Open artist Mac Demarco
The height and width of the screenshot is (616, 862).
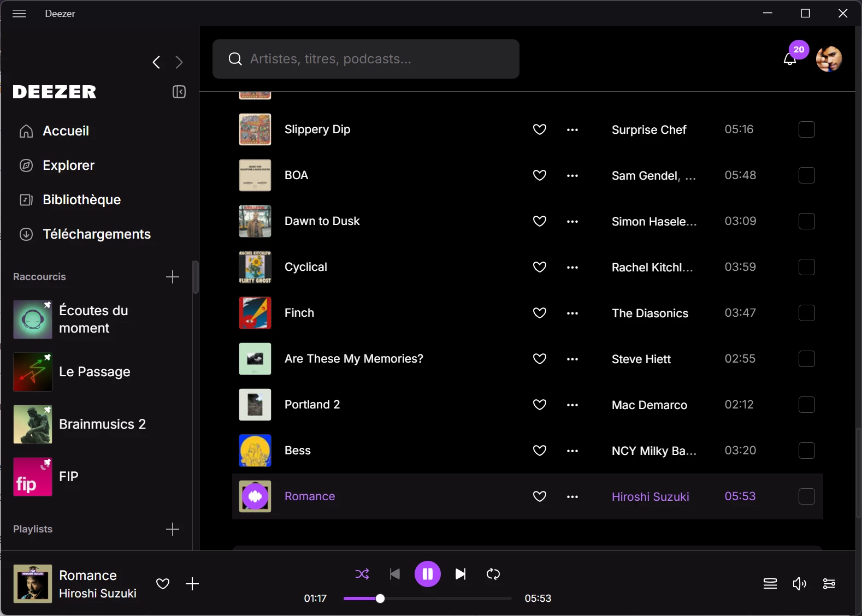pos(650,405)
